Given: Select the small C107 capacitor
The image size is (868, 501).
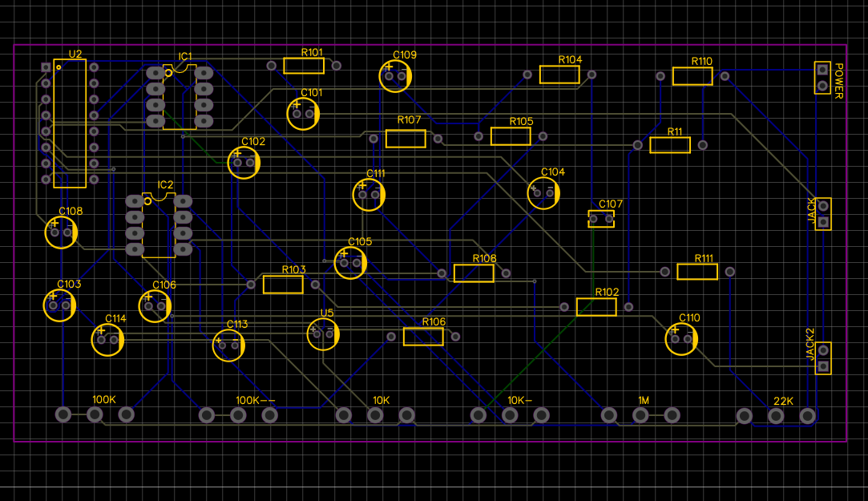Looking at the screenshot, I should (601, 219).
